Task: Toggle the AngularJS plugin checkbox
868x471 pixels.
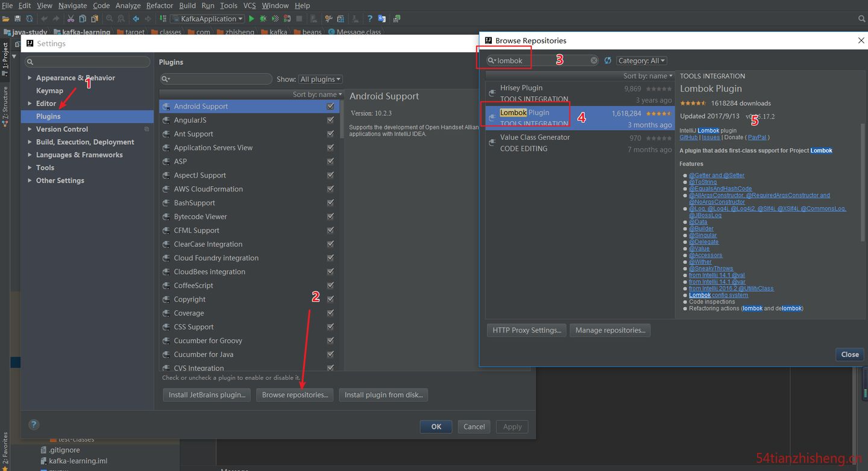Action: coord(330,120)
